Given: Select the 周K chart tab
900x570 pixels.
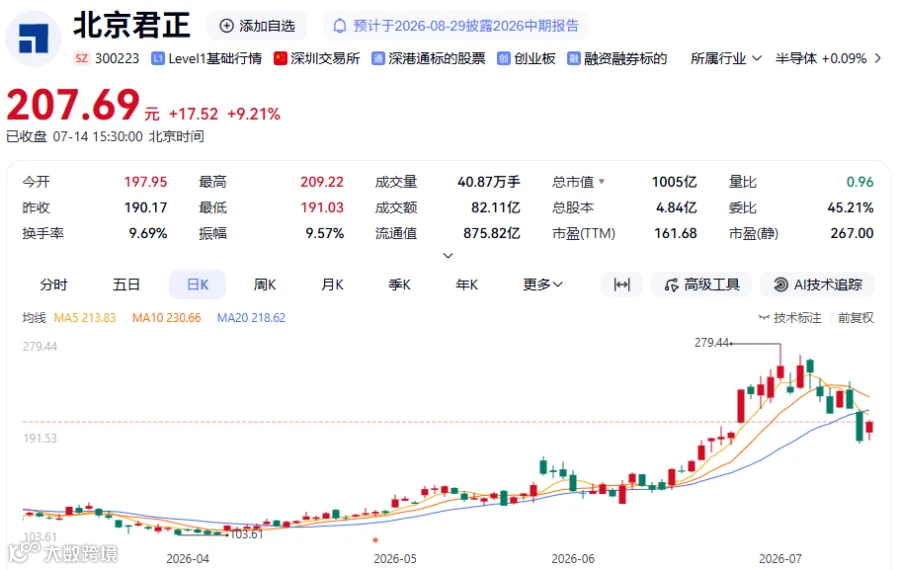Looking at the screenshot, I should [265, 285].
